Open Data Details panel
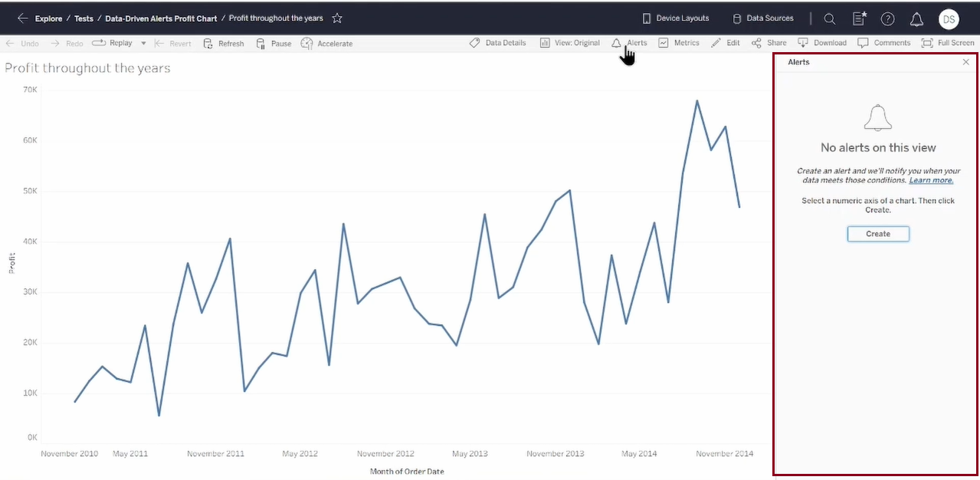The height and width of the screenshot is (480, 980). click(x=498, y=43)
